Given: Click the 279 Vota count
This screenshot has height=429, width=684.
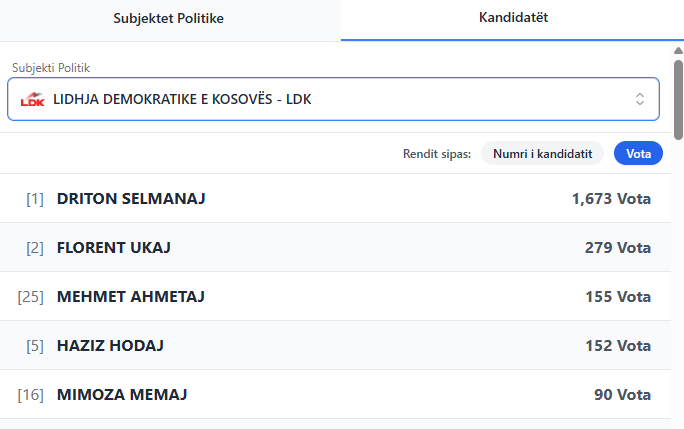Looking at the screenshot, I should tap(618, 247).
